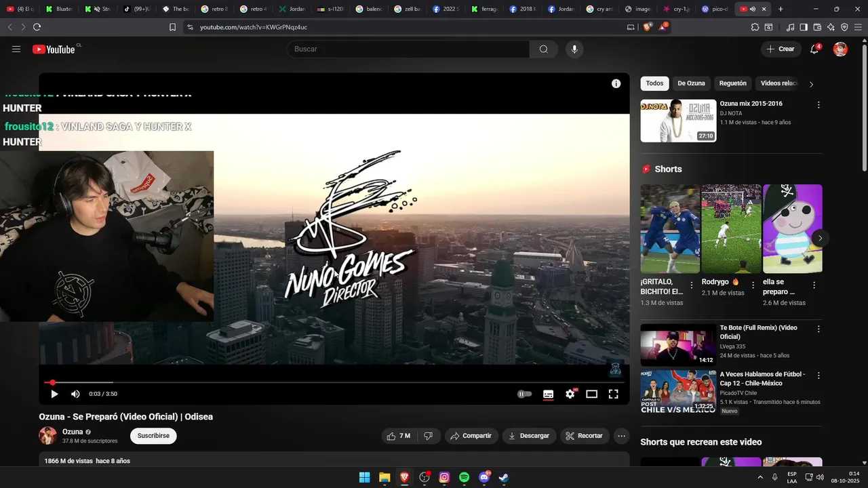This screenshot has height=488, width=868.
Task: Click the Compartir button
Action: pyautogui.click(x=471, y=436)
